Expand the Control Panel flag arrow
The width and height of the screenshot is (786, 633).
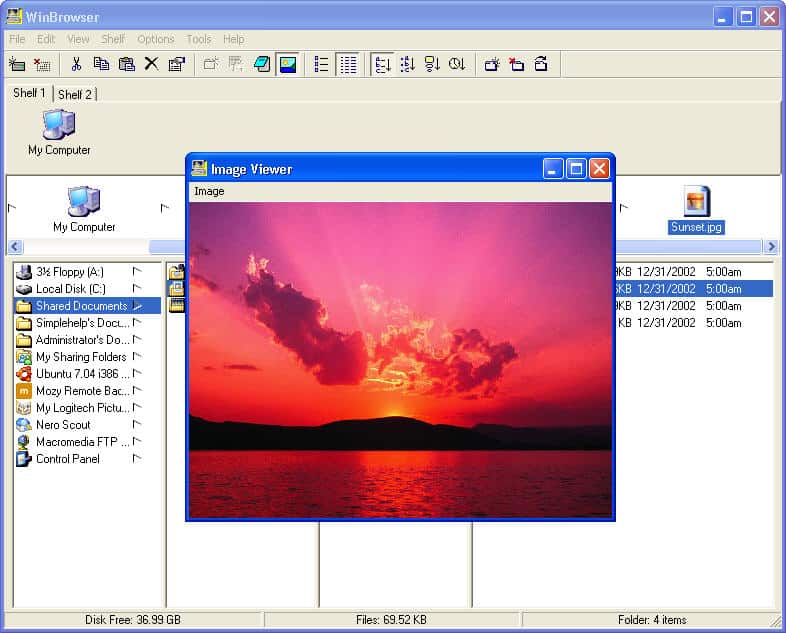137,459
